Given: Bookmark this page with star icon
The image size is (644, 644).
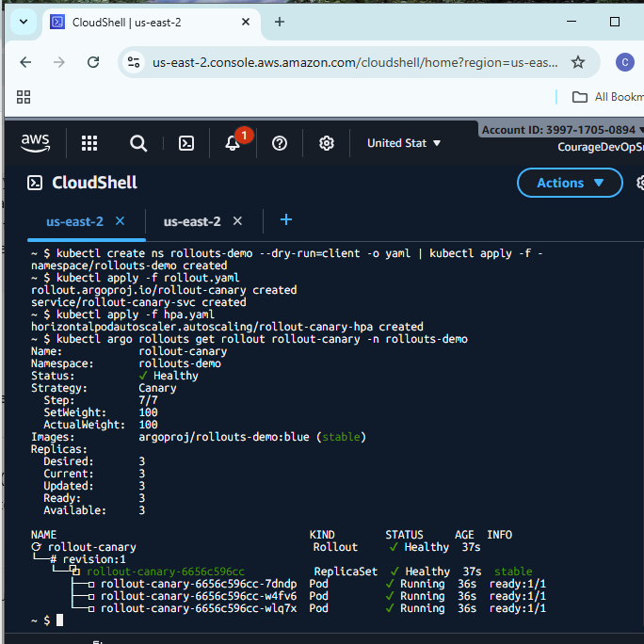Looking at the screenshot, I should coord(578,62).
